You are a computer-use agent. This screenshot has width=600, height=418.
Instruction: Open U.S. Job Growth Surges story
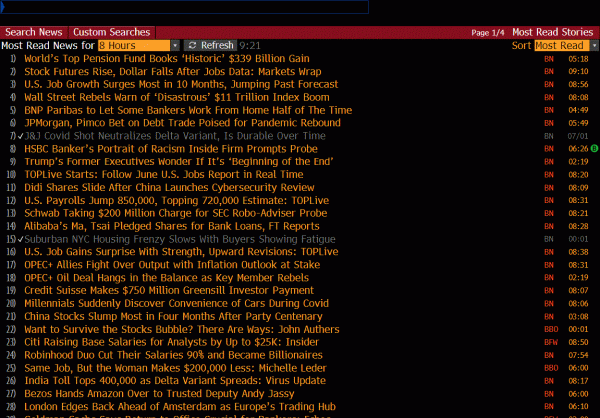(181, 84)
